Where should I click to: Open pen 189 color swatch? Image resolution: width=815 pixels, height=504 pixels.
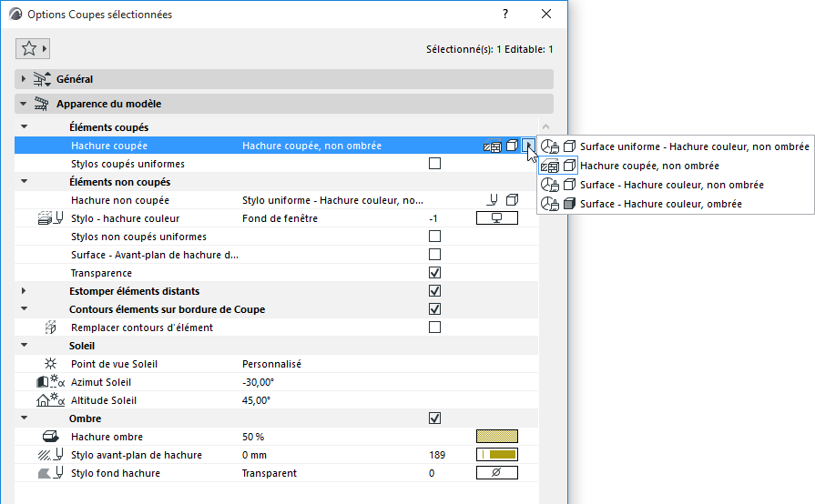497,454
